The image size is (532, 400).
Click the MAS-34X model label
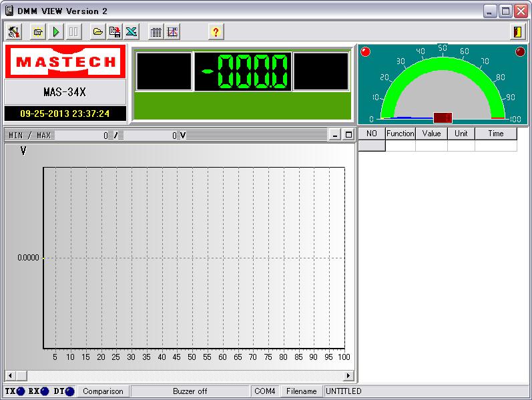click(65, 92)
